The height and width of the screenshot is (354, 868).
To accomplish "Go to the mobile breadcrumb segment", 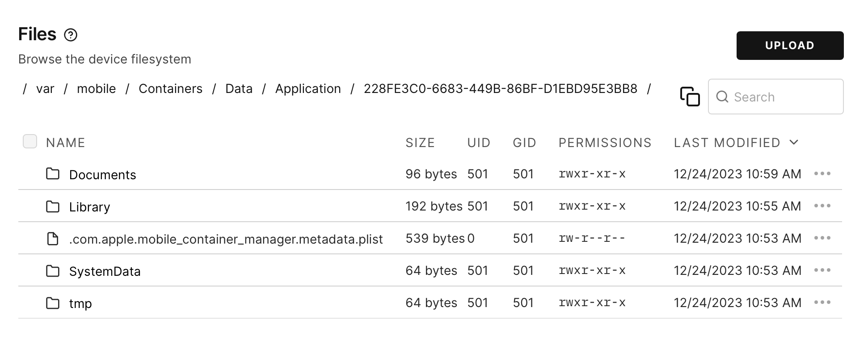I will (96, 88).
